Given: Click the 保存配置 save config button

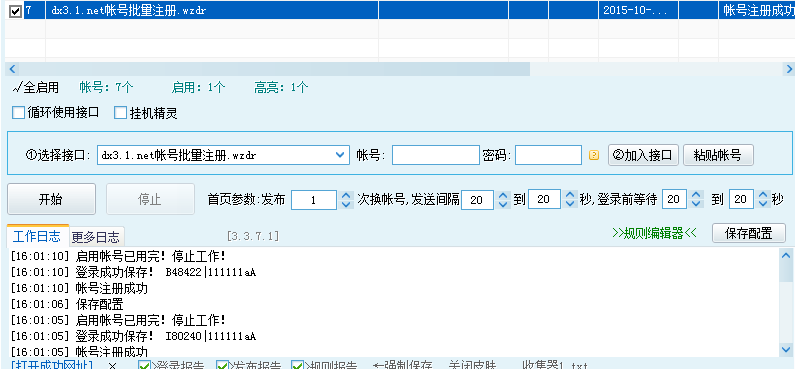Looking at the screenshot, I should coord(749,233).
